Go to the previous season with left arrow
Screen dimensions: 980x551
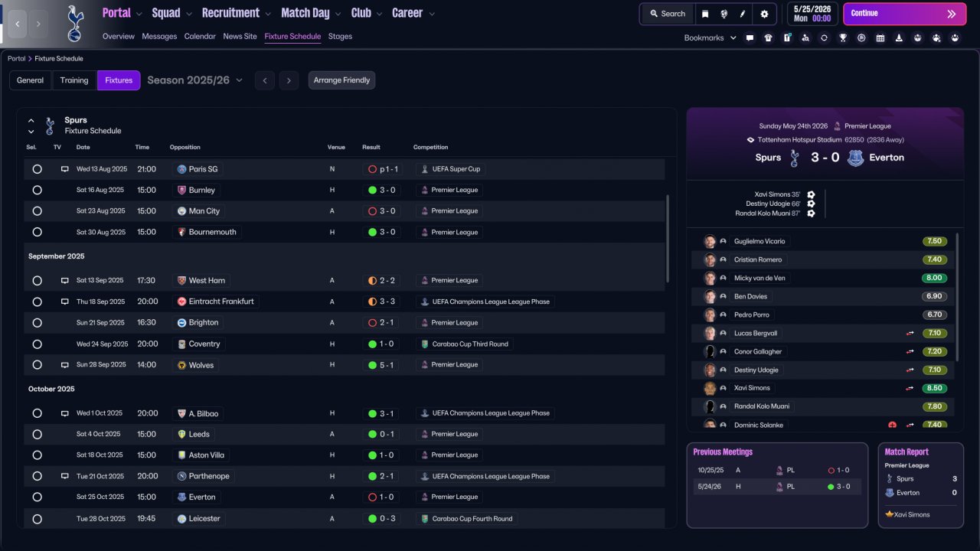point(265,80)
